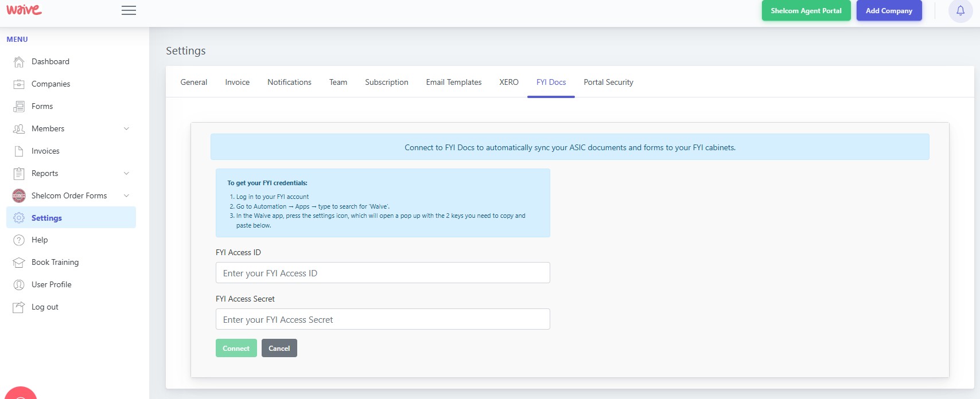The image size is (980, 399).
Task: Open the notifications bell icon
Action: (x=960, y=11)
